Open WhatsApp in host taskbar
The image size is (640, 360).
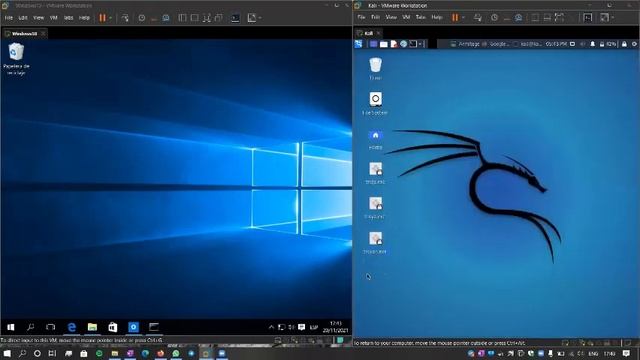click(176, 353)
